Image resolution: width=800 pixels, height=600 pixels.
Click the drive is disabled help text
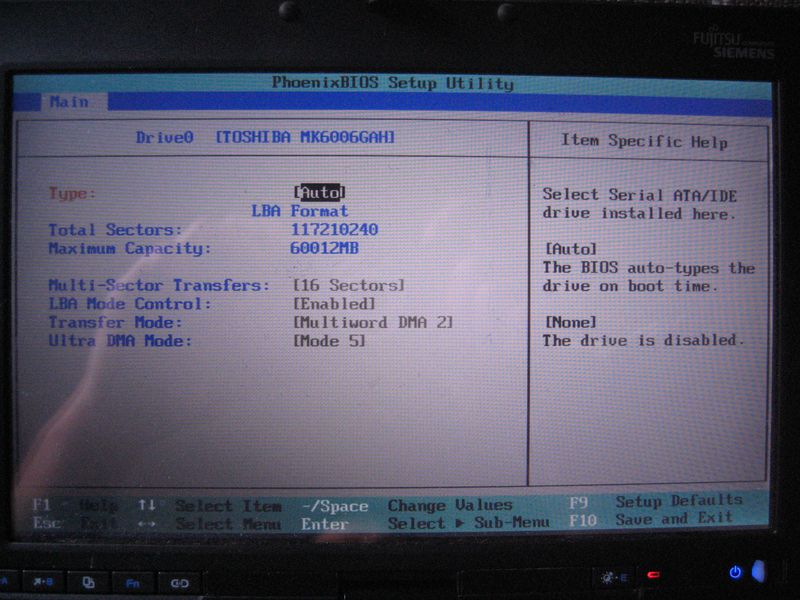pos(643,340)
